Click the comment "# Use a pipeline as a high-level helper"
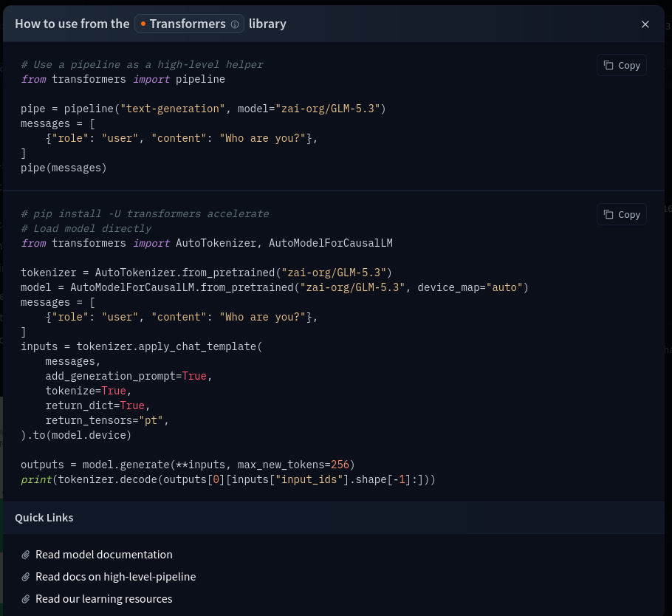The image size is (672, 616). point(142,65)
